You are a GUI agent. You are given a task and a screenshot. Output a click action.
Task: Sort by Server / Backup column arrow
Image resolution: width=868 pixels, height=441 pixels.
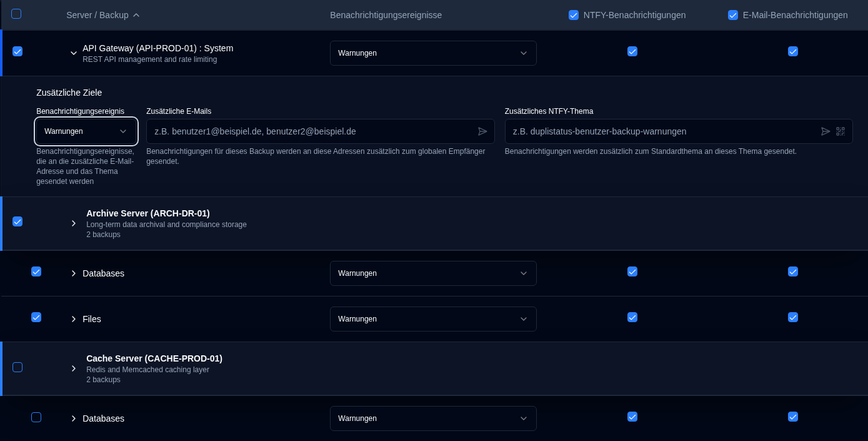[136, 15]
